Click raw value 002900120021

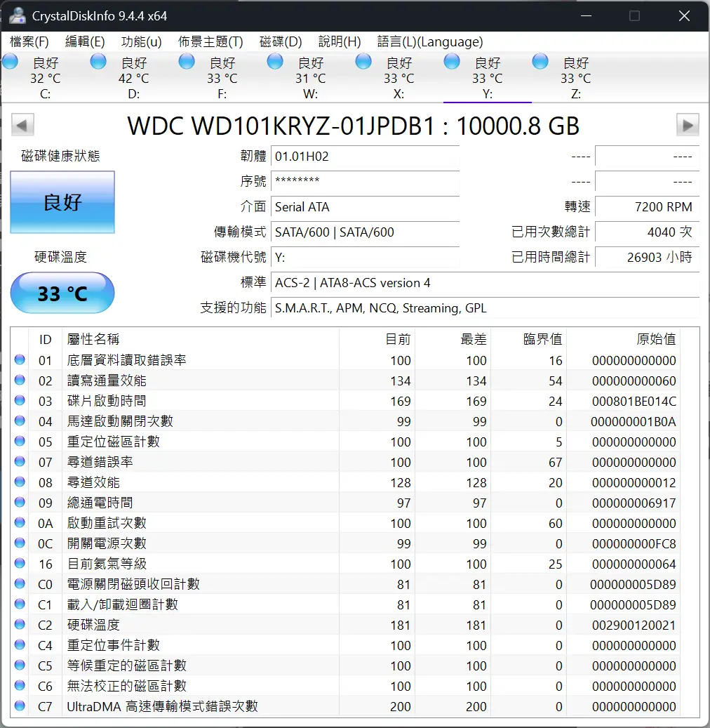634,625
